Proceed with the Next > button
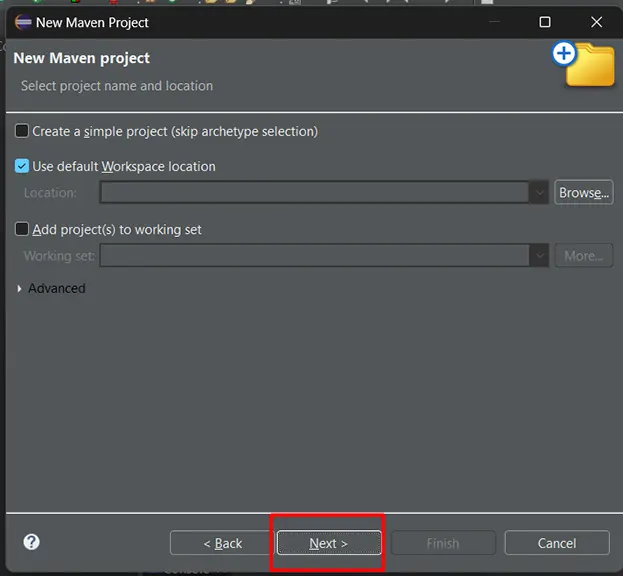The height and width of the screenshot is (576, 623). (329, 543)
